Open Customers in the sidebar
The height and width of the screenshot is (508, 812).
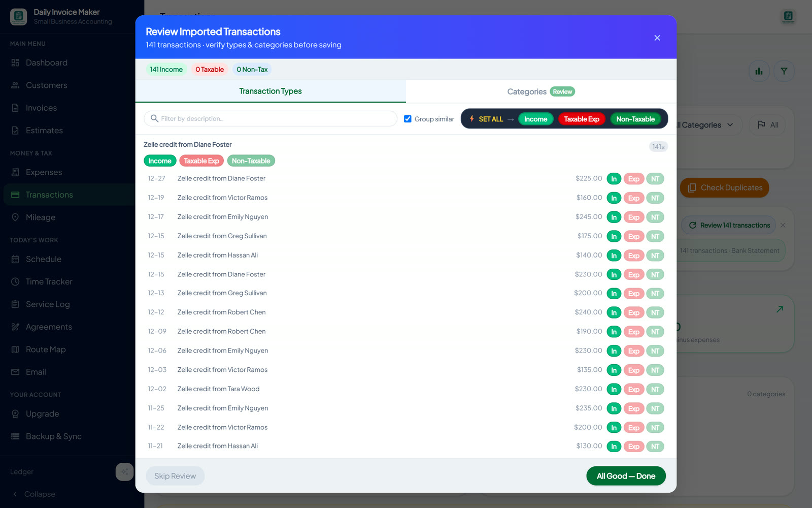(47, 85)
